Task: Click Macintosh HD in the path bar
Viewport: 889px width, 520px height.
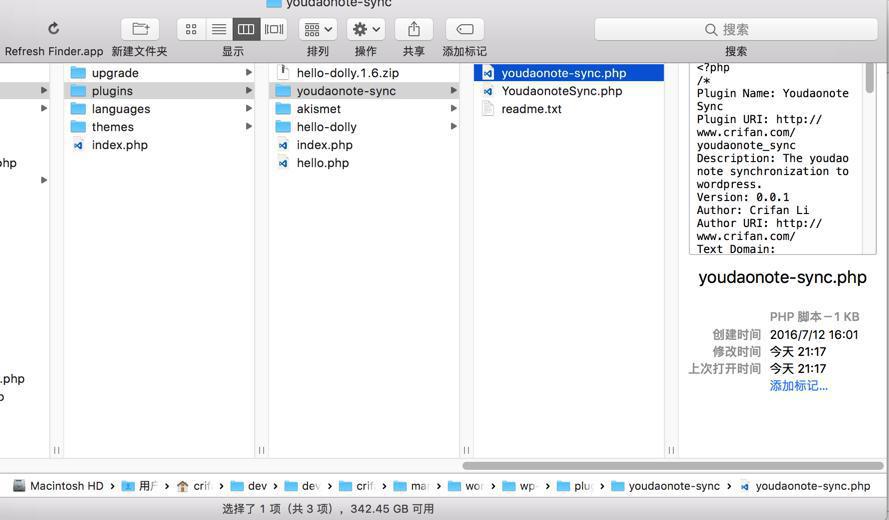Action: pos(58,486)
